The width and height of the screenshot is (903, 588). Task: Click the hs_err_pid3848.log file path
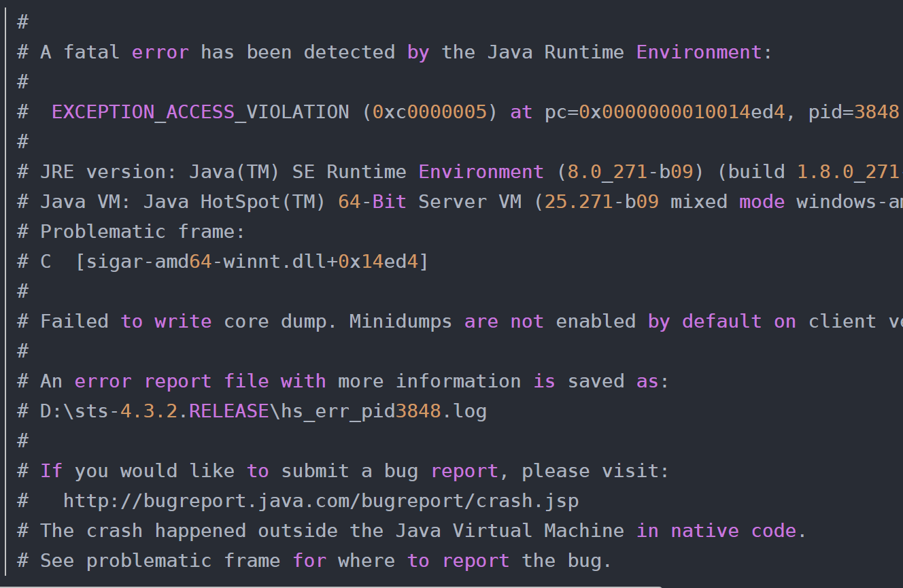point(263,411)
